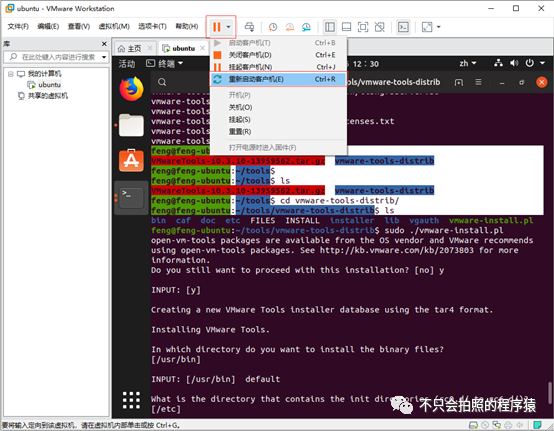Click the stretch guest display icon
The image size is (554, 431).
427,27
